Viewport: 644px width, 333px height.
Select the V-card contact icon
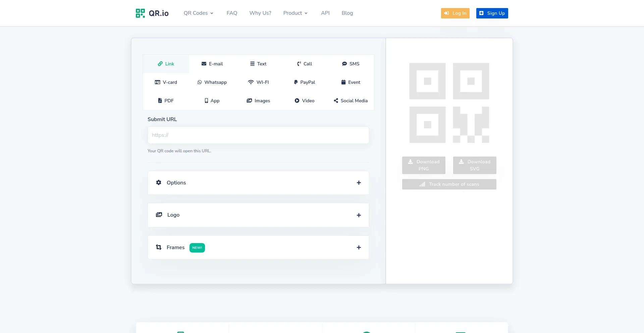pos(157,82)
